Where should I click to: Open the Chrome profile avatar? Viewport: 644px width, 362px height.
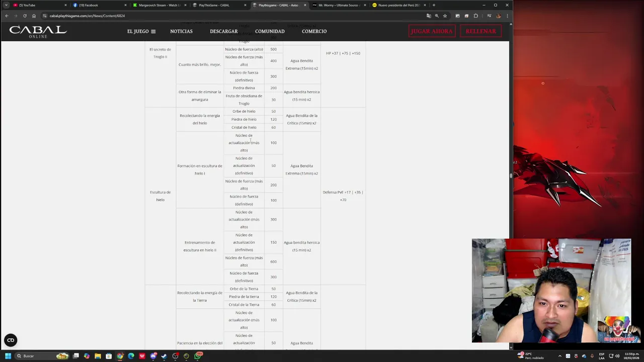pyautogui.click(x=498, y=16)
